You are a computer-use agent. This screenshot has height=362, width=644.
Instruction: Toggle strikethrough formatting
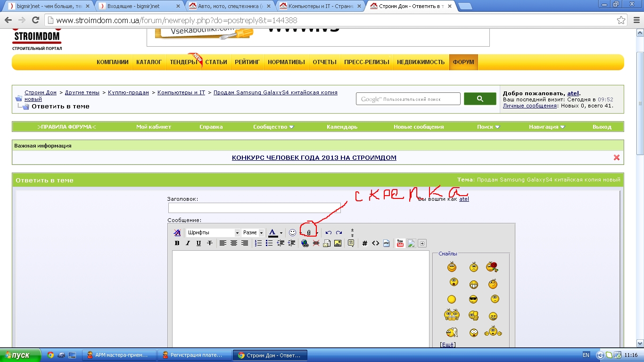point(210,243)
